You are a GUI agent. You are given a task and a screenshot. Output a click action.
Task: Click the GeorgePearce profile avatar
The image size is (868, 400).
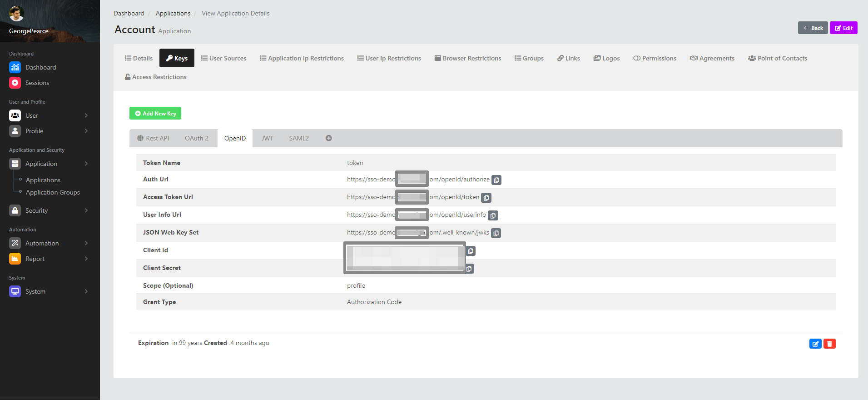17,14
